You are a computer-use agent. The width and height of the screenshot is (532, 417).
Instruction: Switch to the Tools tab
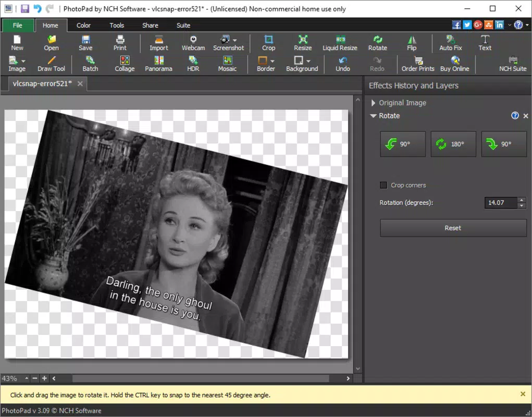click(117, 26)
